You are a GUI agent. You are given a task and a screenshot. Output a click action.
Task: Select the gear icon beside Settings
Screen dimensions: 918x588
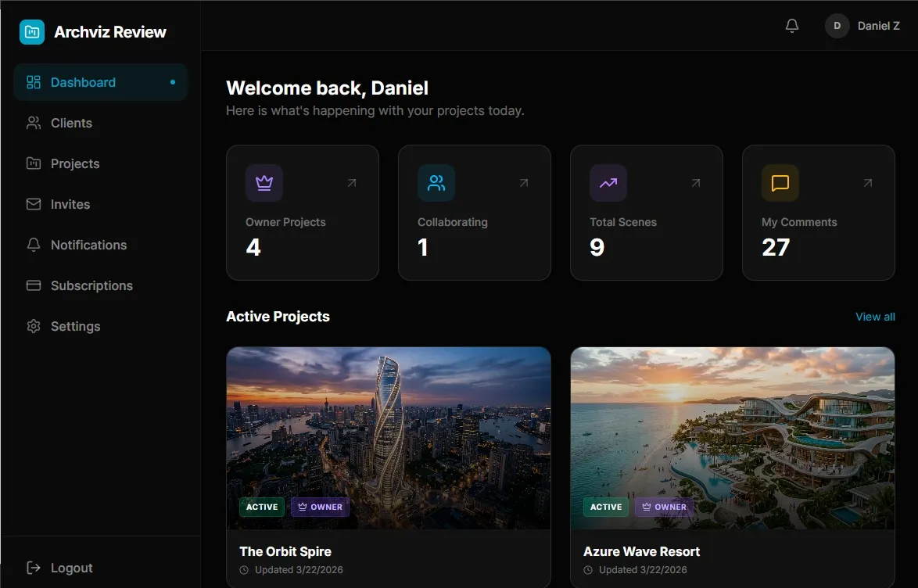(33, 326)
